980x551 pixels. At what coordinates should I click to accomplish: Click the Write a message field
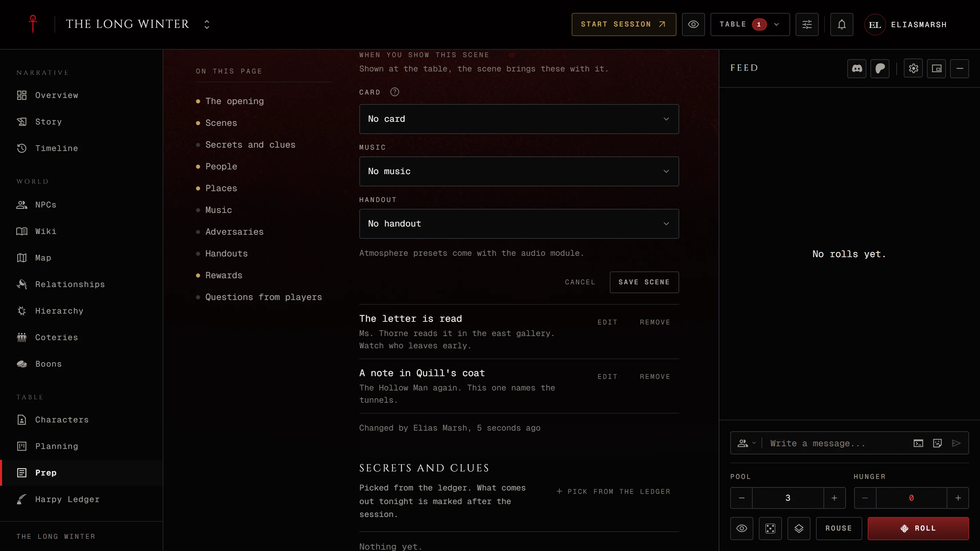(x=837, y=443)
